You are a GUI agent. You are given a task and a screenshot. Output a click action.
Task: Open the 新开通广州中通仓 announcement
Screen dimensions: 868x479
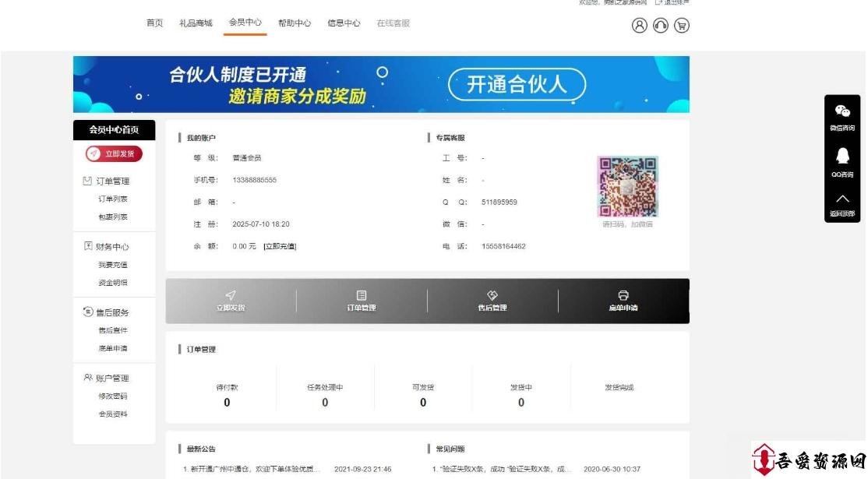click(x=252, y=469)
